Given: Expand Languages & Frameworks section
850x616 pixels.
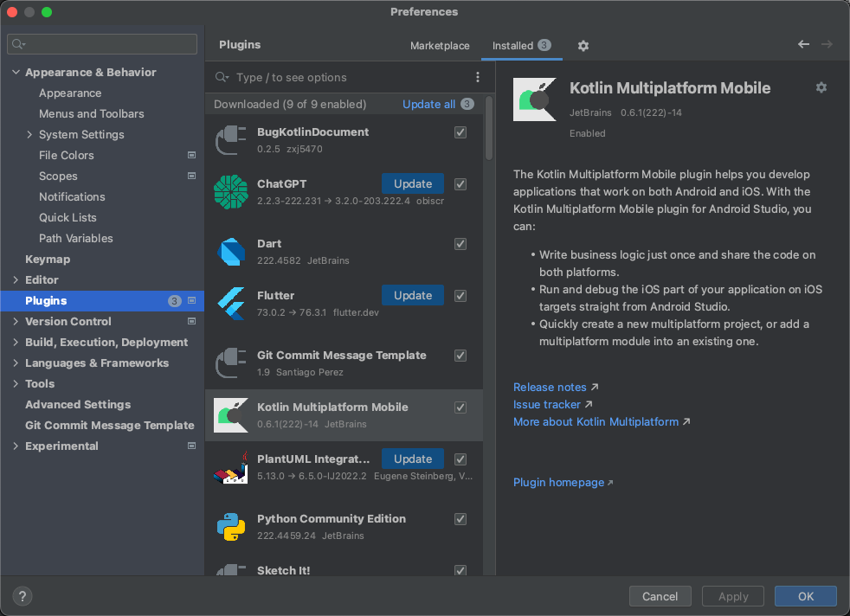Looking at the screenshot, I should point(16,363).
